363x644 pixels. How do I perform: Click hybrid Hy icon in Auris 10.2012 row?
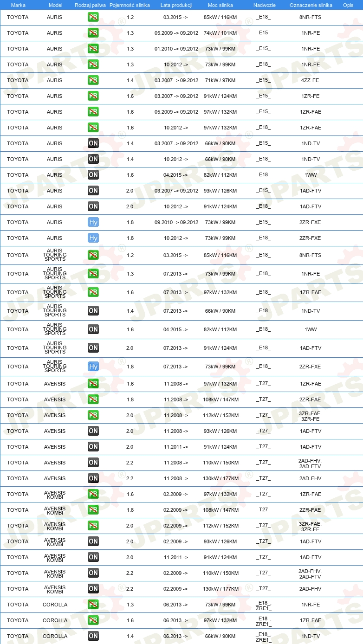click(x=93, y=238)
